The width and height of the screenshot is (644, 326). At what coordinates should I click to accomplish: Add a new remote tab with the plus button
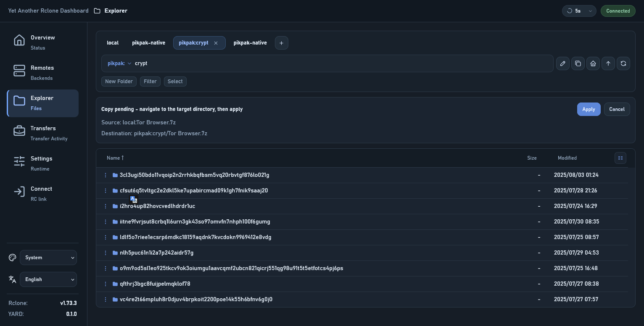281,42
